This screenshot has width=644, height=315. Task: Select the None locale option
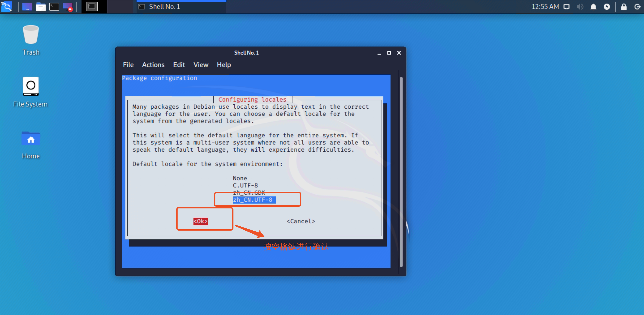tap(240, 178)
